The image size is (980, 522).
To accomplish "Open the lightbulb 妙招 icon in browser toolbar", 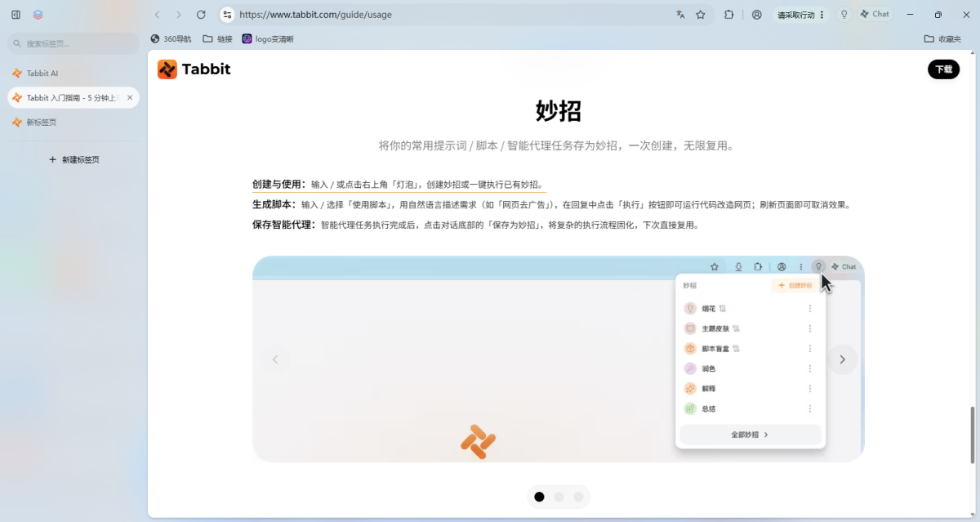I will pos(844,15).
